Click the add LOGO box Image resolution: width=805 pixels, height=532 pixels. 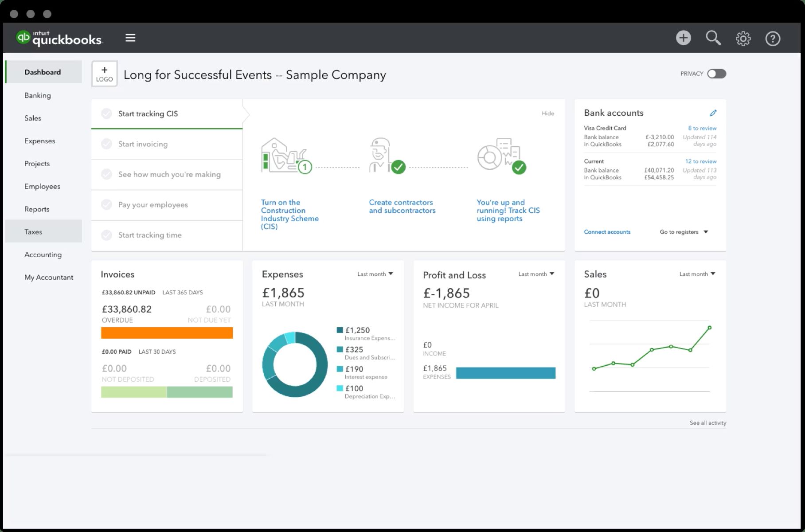point(105,74)
